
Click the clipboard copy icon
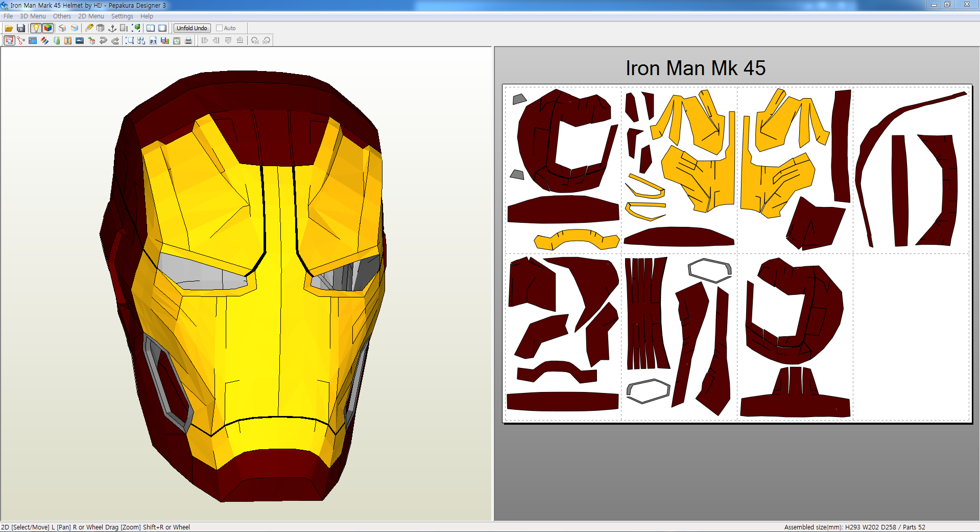[177, 40]
